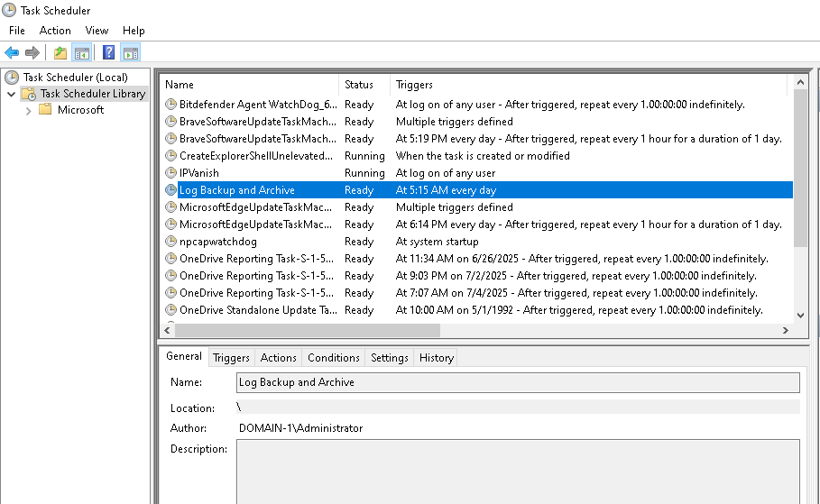Switch to the Triggers tab
820x504 pixels.
point(231,358)
